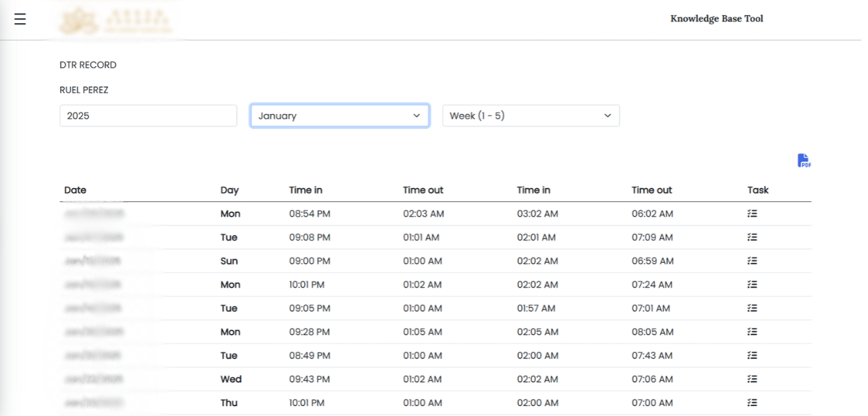This screenshot has width=868, height=416.
Task: Open task list for Monday 08:54 PM row
Action: pos(752,214)
